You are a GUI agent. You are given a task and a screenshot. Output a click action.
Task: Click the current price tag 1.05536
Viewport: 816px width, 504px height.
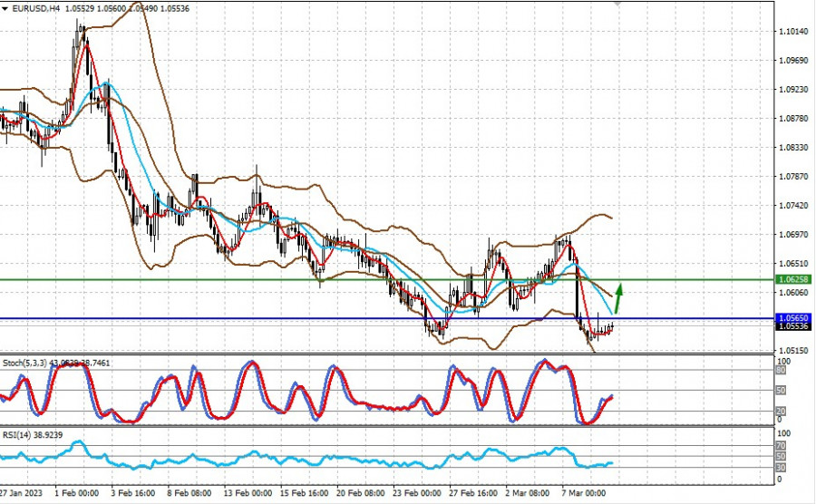pos(793,327)
